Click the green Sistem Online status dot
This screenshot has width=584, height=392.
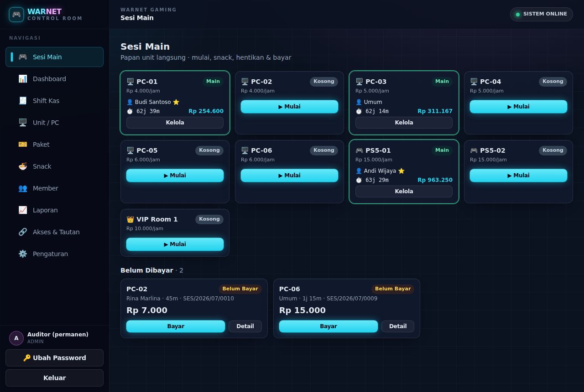click(x=518, y=14)
